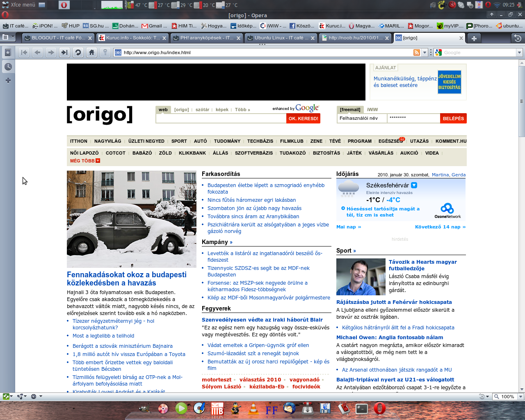The width and height of the screenshot is (525, 420).
Task: Click the password input field
Action: point(413,118)
